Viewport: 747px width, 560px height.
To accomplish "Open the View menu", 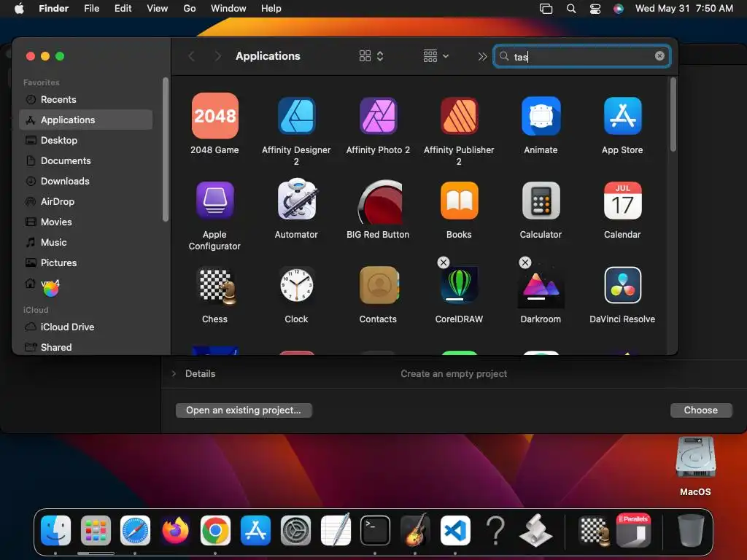I will (x=158, y=9).
